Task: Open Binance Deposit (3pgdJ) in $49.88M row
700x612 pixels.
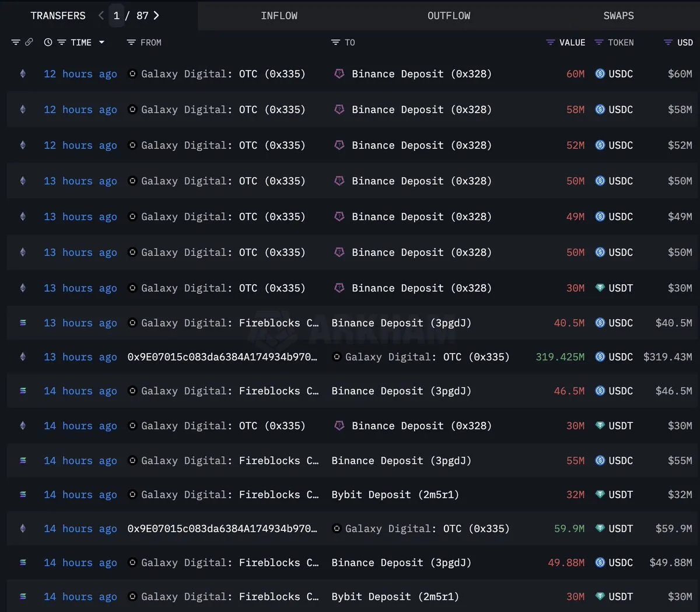Action: [x=401, y=562]
